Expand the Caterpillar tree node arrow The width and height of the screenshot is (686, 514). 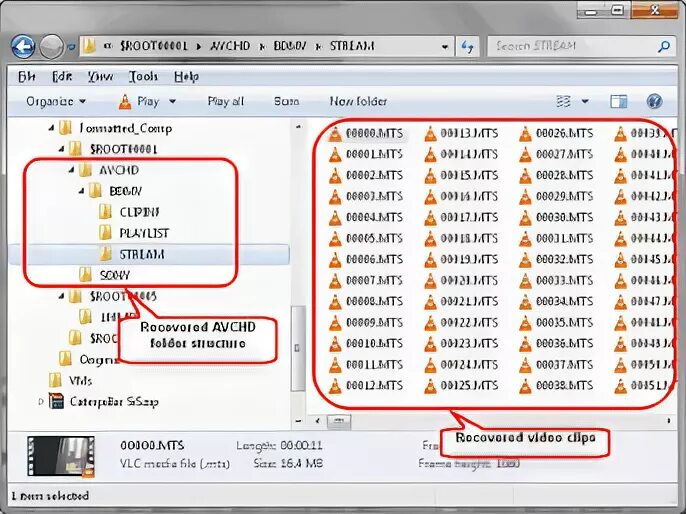coord(41,401)
